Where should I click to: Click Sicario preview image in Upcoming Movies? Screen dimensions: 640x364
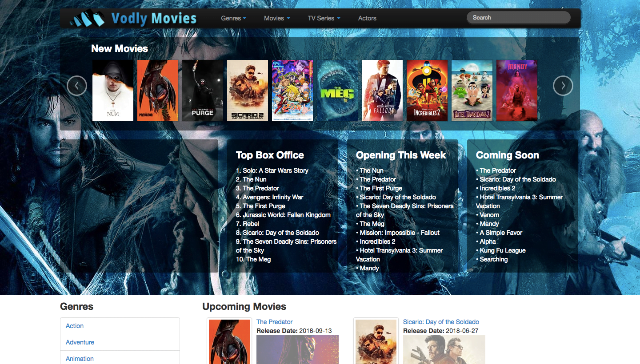click(444, 350)
